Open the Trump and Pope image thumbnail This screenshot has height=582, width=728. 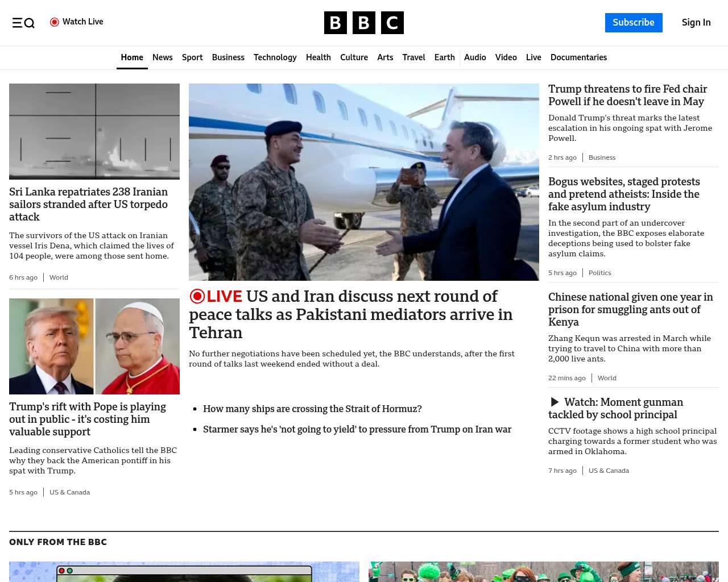pos(94,346)
